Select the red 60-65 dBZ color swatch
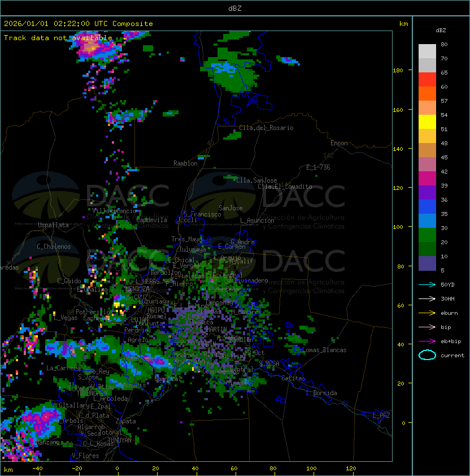The height and width of the screenshot is (476, 470). click(427, 80)
